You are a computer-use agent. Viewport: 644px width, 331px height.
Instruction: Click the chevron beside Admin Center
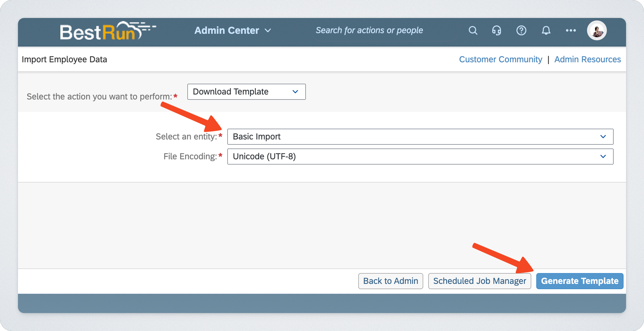268,30
